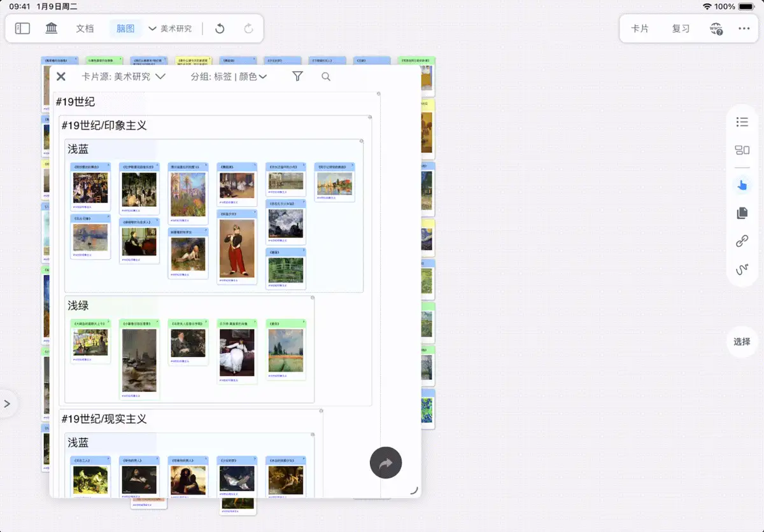Select the handwriting scribble tool
The width and height of the screenshot is (764, 532).
click(x=742, y=270)
